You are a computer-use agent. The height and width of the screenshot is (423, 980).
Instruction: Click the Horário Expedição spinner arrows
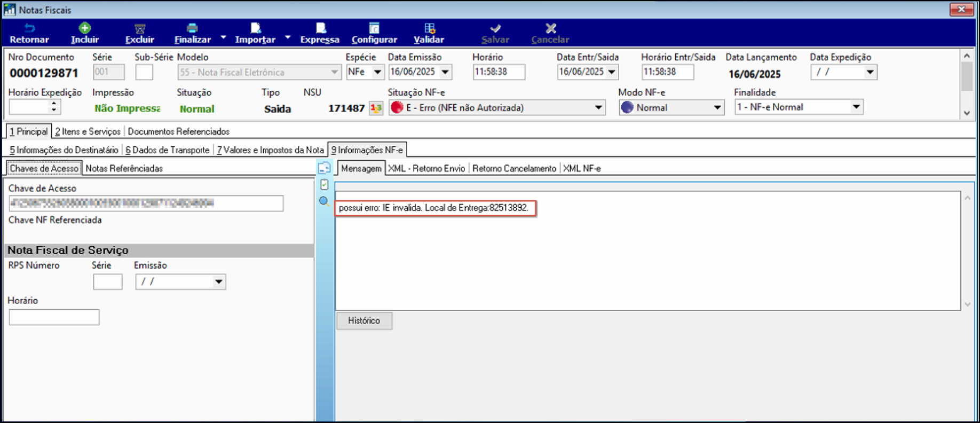54,107
